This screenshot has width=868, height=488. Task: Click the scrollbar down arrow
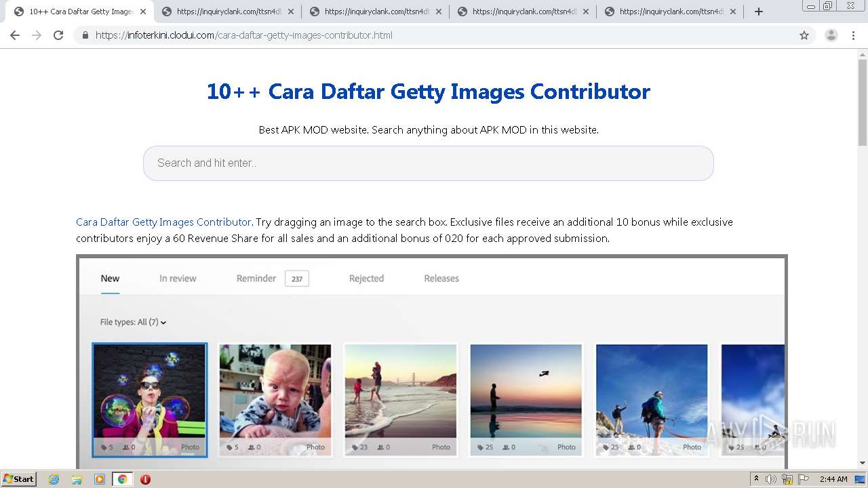(x=863, y=463)
